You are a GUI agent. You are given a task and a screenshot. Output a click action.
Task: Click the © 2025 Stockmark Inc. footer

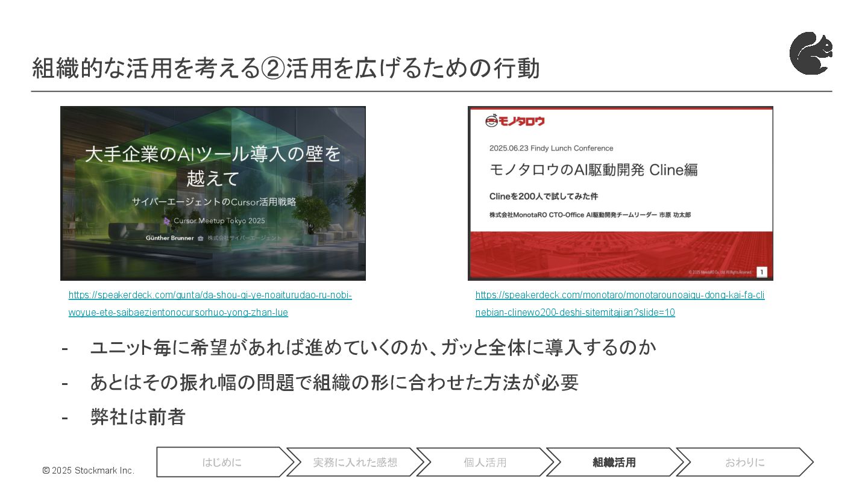88,471
